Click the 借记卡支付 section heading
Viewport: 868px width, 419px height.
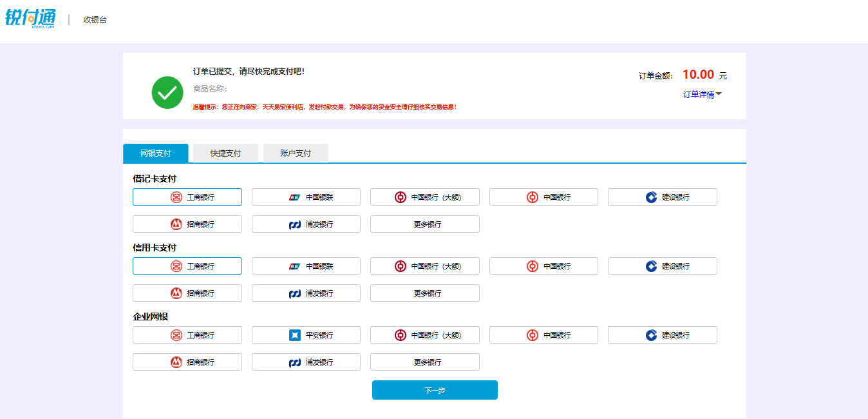(155, 179)
